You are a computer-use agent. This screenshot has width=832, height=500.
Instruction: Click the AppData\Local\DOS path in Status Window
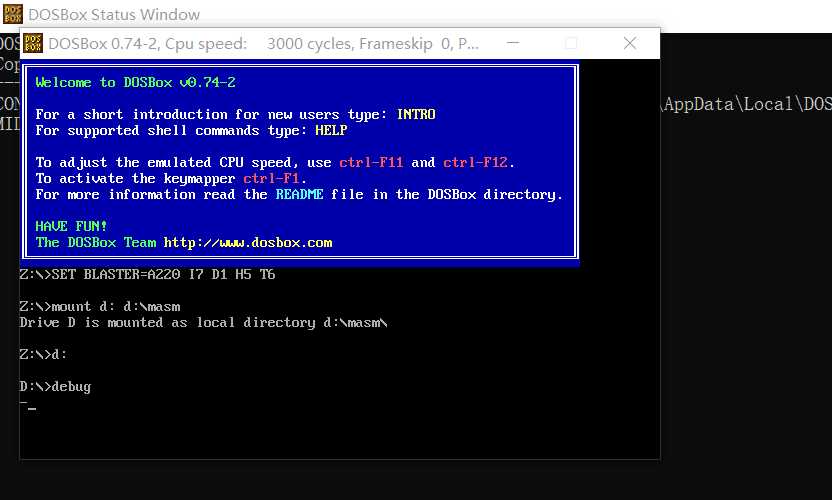[x=748, y=104]
